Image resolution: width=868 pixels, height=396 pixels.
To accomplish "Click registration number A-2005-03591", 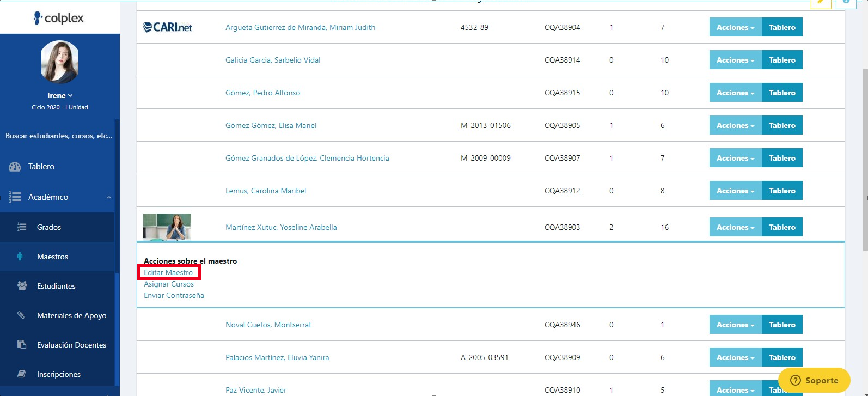I will tap(485, 357).
